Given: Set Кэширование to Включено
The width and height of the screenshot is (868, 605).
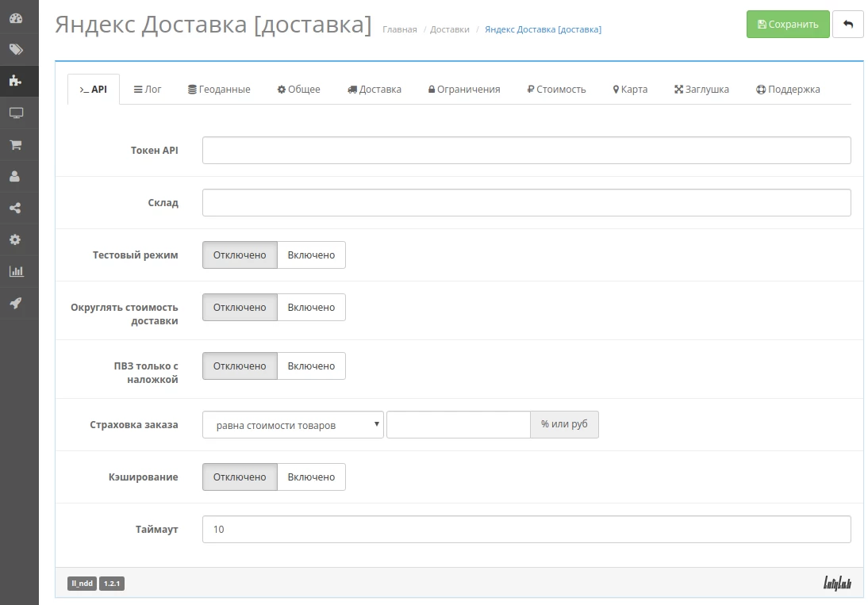Looking at the screenshot, I should pyautogui.click(x=311, y=477).
